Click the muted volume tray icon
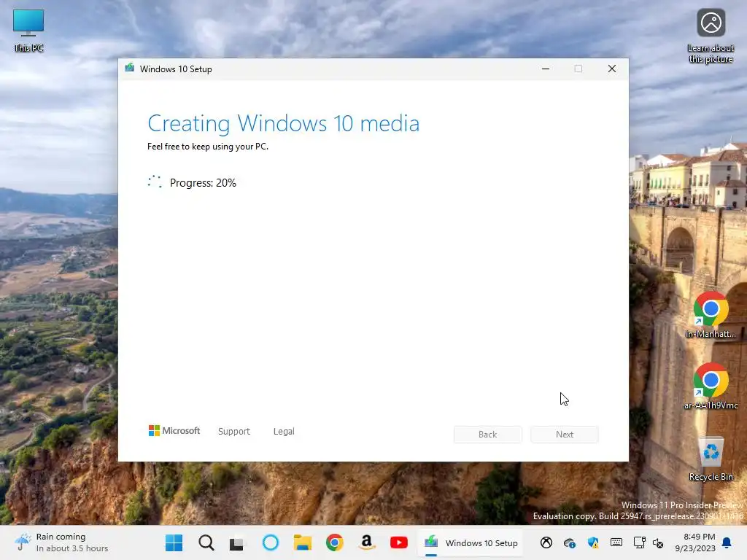 click(x=658, y=542)
